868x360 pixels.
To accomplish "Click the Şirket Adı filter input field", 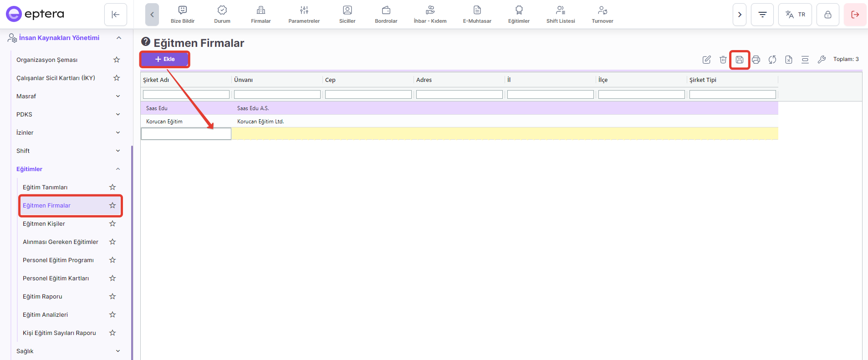I will click(186, 94).
